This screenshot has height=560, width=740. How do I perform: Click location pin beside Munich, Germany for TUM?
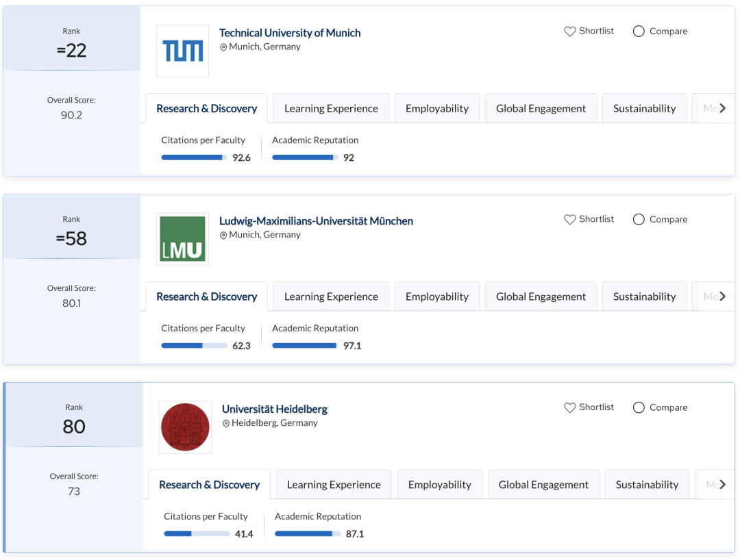pos(223,47)
